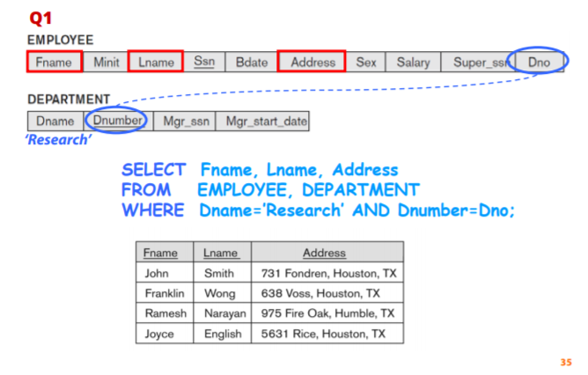Select the 638 Voss, Houston, TX cell
Screen dimensions: 588x375
(327, 292)
